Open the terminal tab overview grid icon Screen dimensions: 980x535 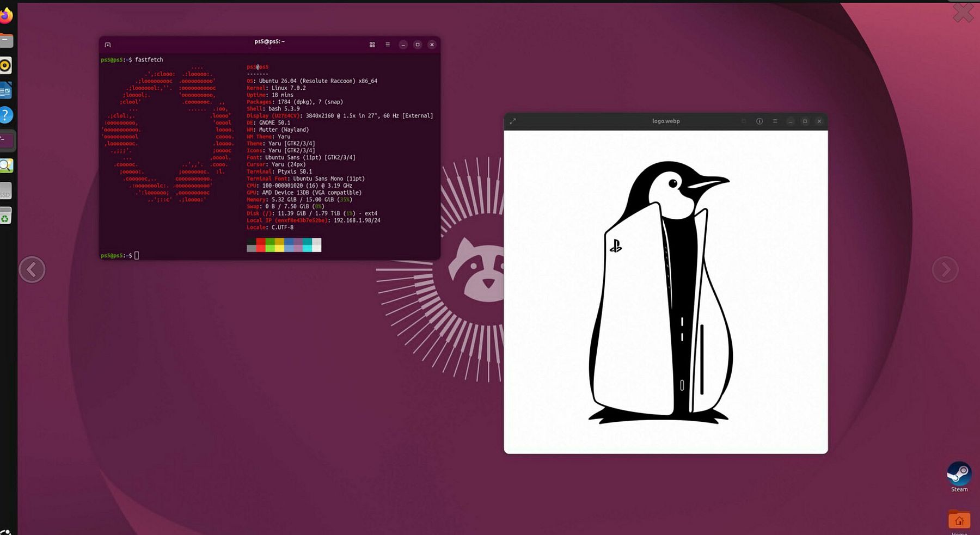pyautogui.click(x=372, y=45)
